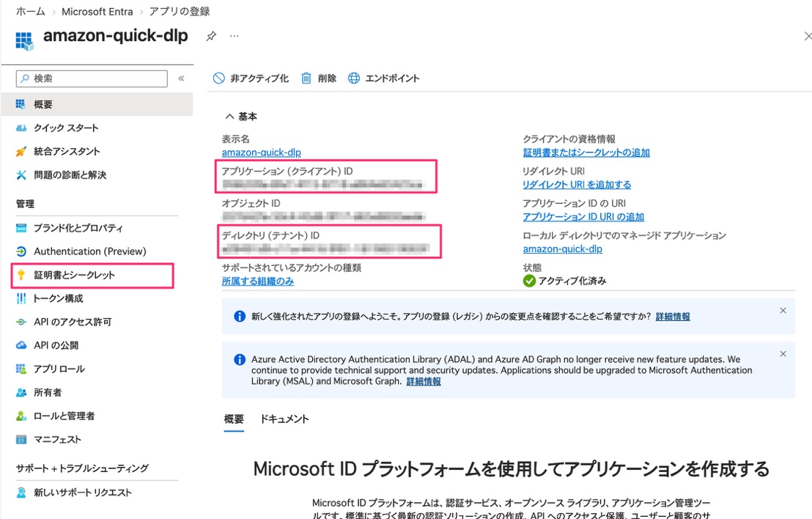This screenshot has width=812, height=519.
Task: Click the アプリ ロール grid icon
Action: (x=21, y=369)
